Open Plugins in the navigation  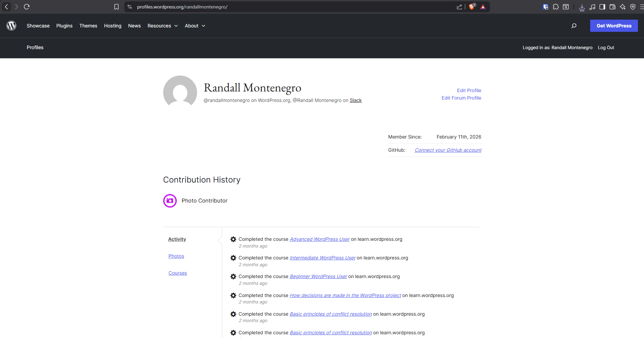pyautogui.click(x=64, y=26)
